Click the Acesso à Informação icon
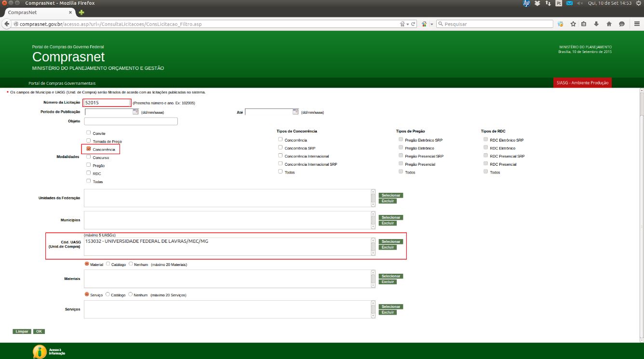The height and width of the screenshot is (359, 644). pos(39,351)
